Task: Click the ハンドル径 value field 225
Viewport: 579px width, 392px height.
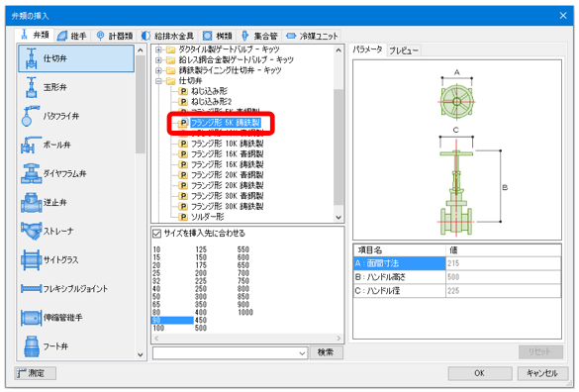Action: click(x=504, y=291)
